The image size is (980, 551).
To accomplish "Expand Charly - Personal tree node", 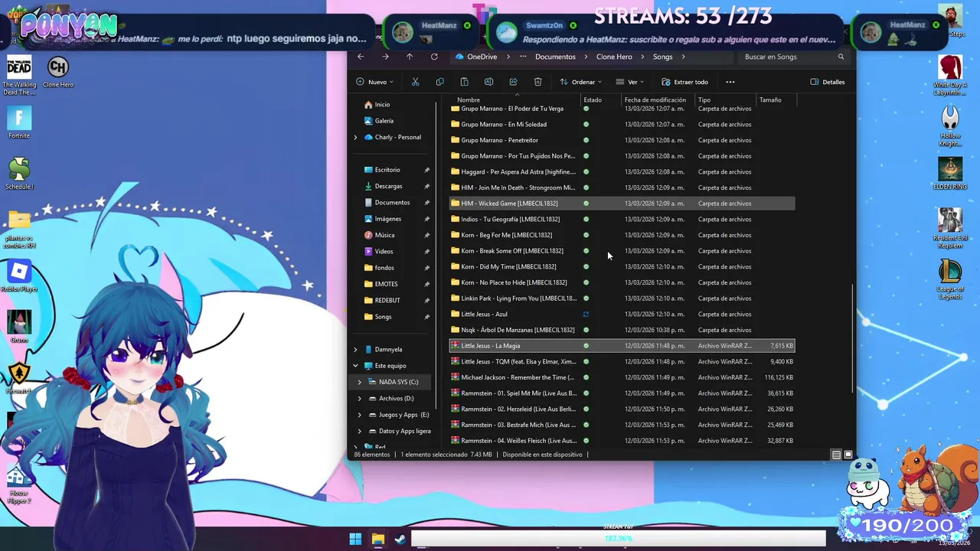I will coord(355,137).
